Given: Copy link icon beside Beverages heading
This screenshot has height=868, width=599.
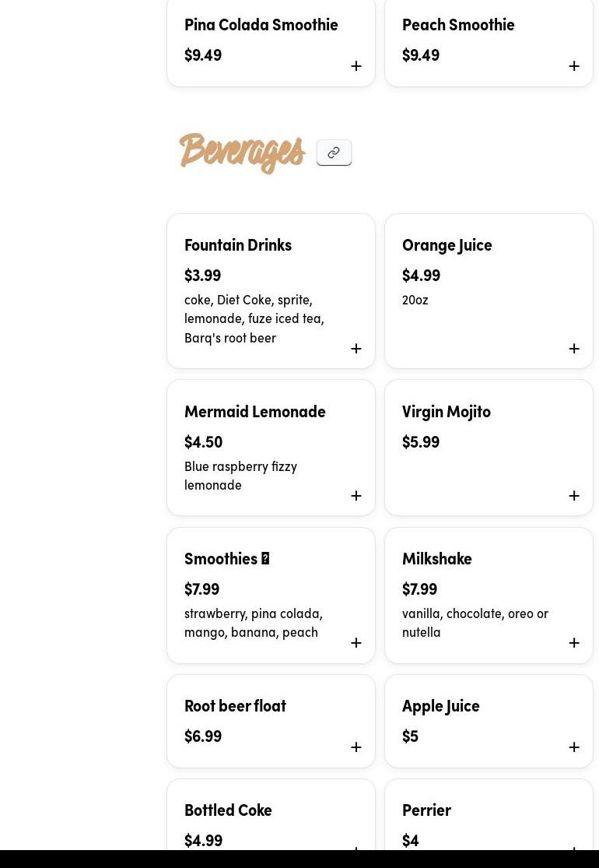Looking at the screenshot, I should 334,153.
